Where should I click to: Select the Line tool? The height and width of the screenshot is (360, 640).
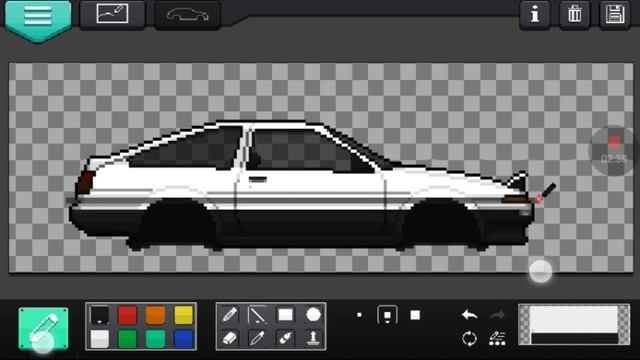pos(257,315)
